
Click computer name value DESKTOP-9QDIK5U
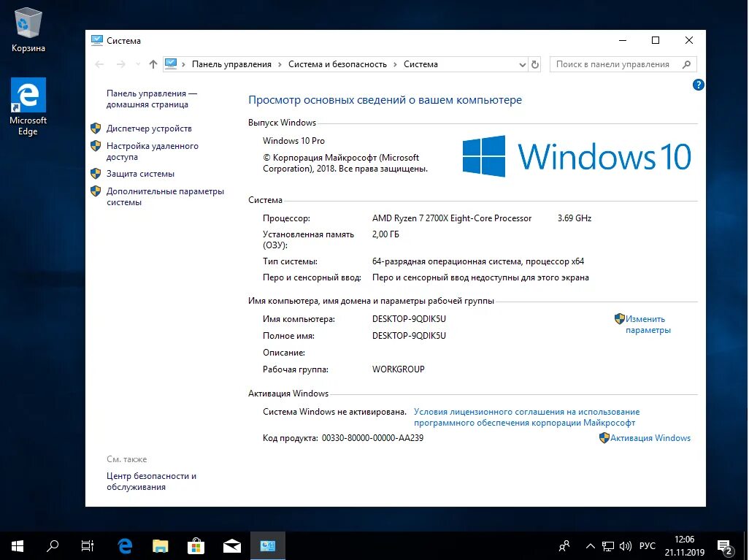[x=409, y=319]
